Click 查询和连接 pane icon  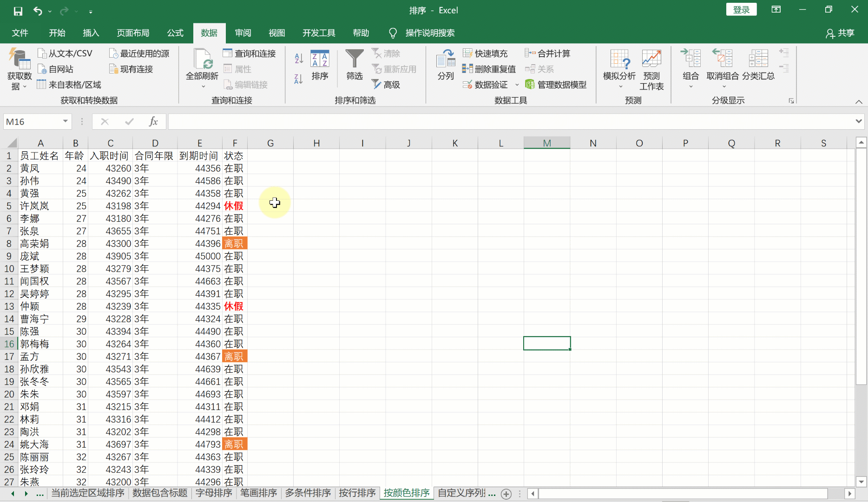(x=250, y=53)
